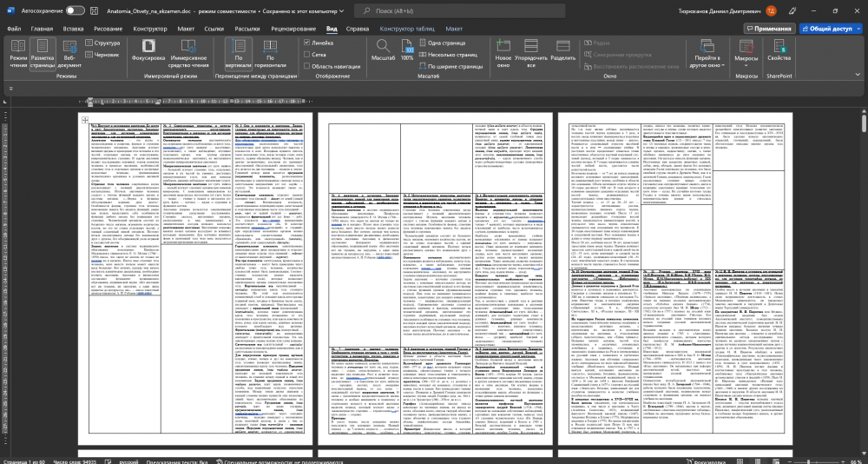
Task: Enable the Сетка (gridlines) checkbox
Action: (307, 54)
